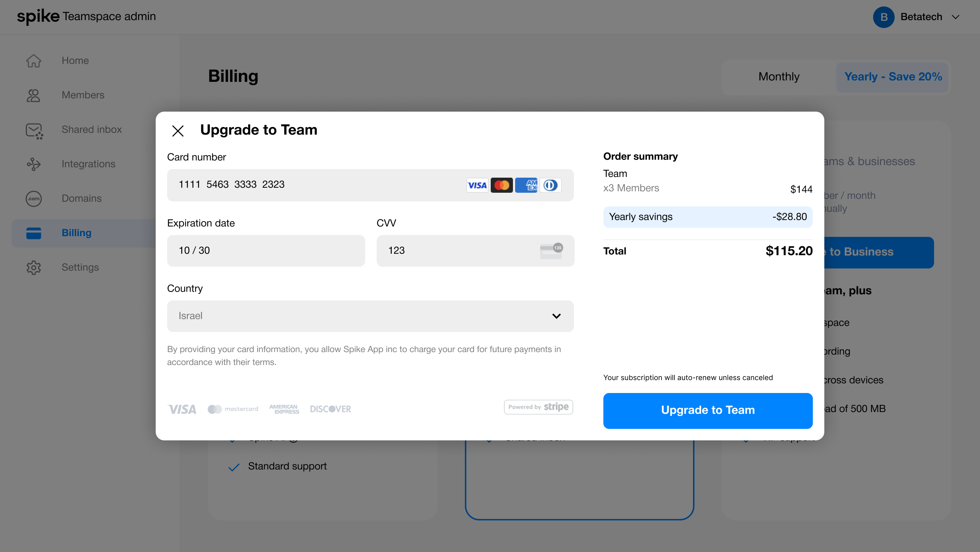Click the CVV card hint icon
Screen dimensions: 980x552
tap(551, 251)
